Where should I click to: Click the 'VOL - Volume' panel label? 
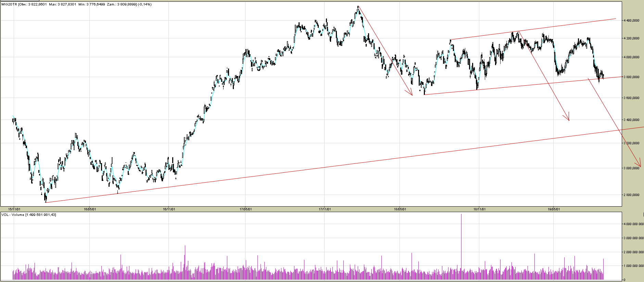click(x=13, y=215)
